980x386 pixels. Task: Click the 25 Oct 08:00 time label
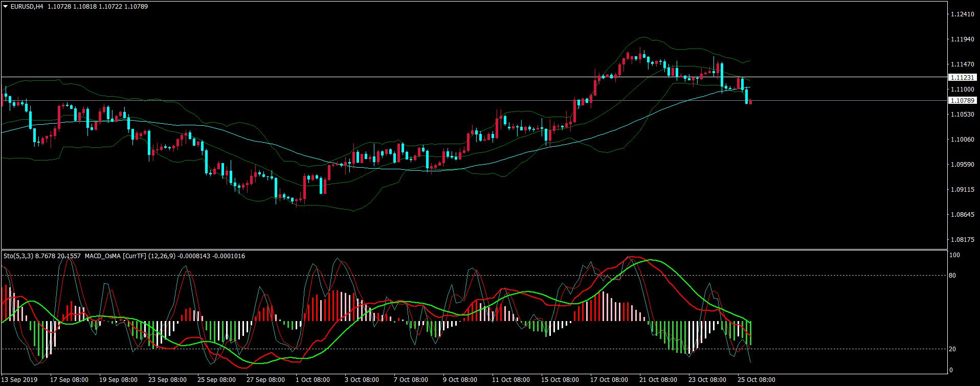click(757, 380)
